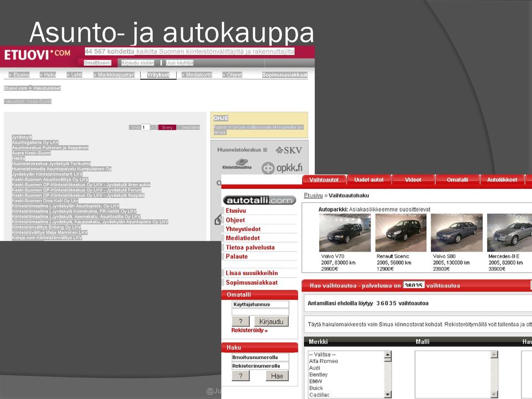Select Audi in the Merkki list
Image resolution: width=532 pixels, height=399 pixels.
coord(315,368)
